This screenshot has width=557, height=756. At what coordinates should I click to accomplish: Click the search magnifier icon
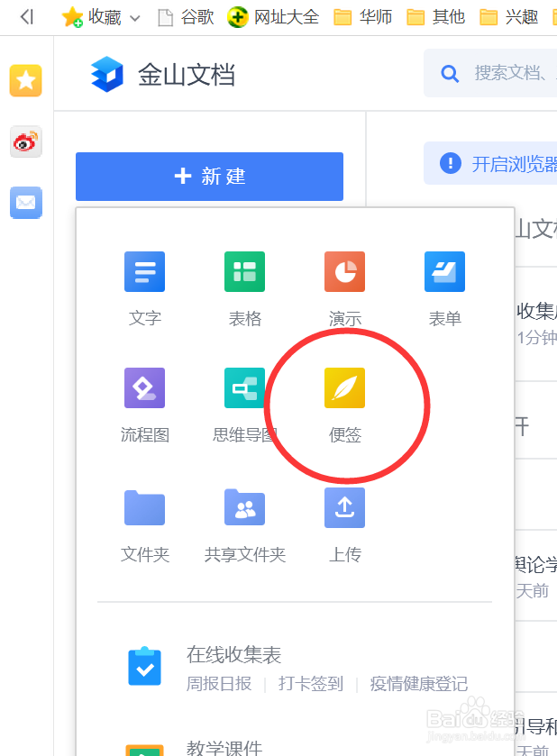450,74
